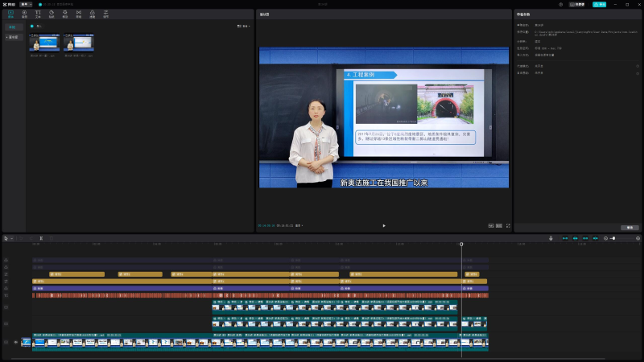This screenshot has height=362, width=644.
Task: Adjust the timeline zoom slider
Action: point(613,238)
